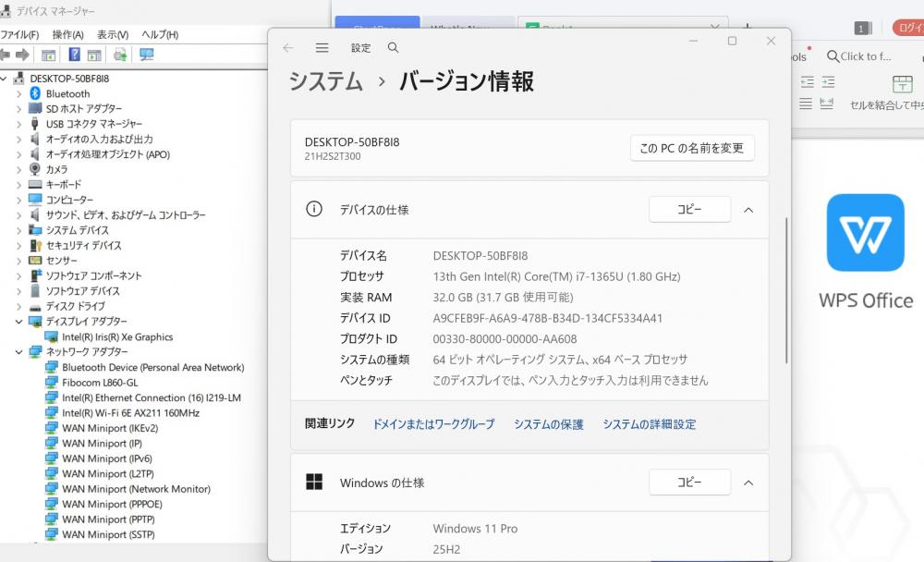Screen dimensions: 924x562
Task: Click the merge and center cells icon
Action: click(x=902, y=84)
